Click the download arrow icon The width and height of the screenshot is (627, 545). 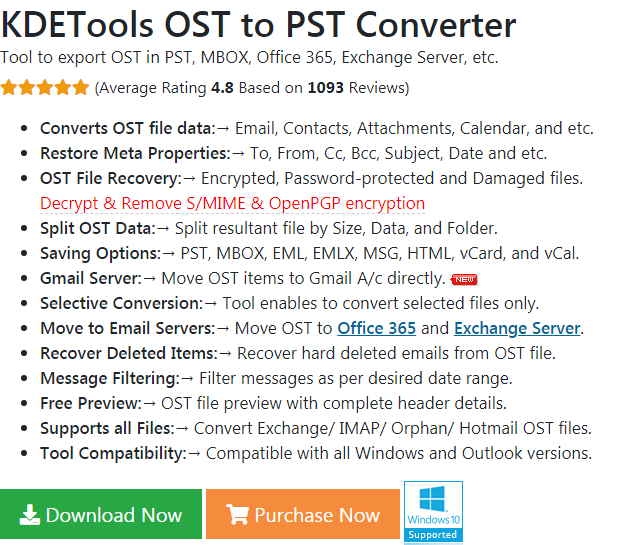(x=30, y=515)
